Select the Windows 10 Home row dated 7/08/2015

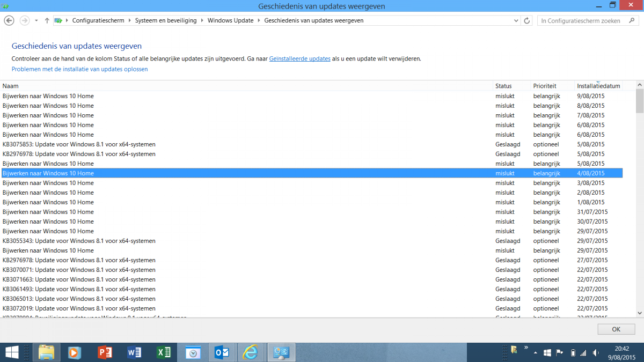point(312,115)
